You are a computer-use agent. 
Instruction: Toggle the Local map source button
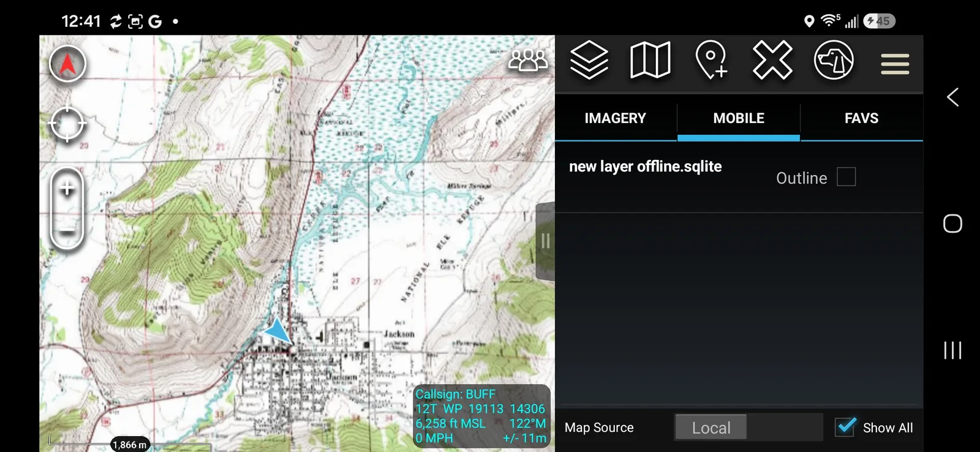click(x=711, y=428)
